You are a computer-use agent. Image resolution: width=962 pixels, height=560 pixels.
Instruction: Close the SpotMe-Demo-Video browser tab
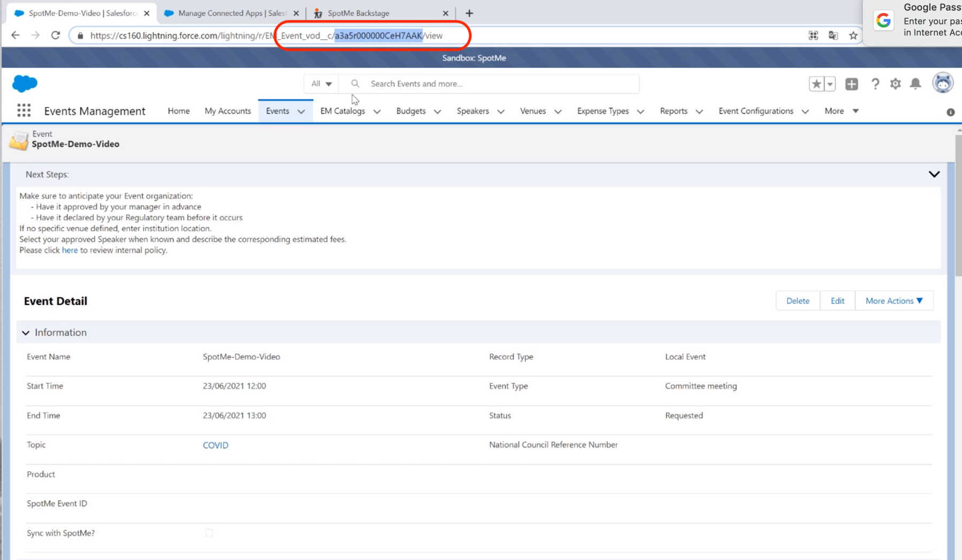[x=147, y=13]
